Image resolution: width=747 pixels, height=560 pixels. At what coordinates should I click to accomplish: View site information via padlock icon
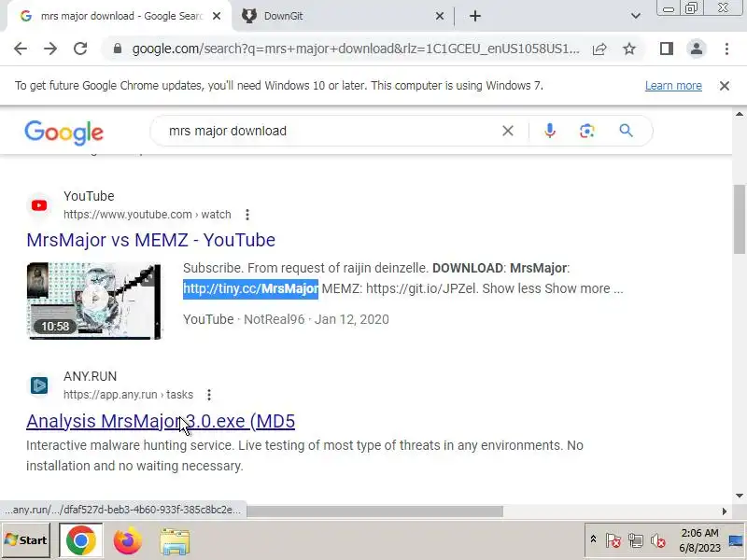click(118, 49)
